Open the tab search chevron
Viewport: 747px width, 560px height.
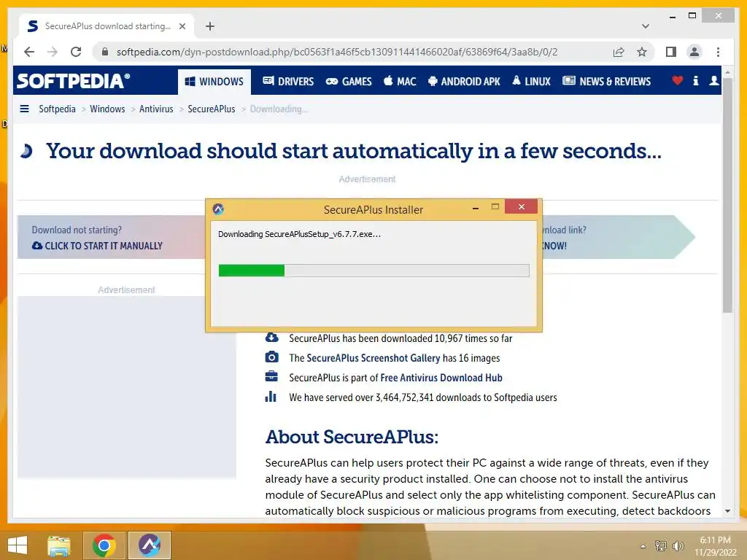646,26
